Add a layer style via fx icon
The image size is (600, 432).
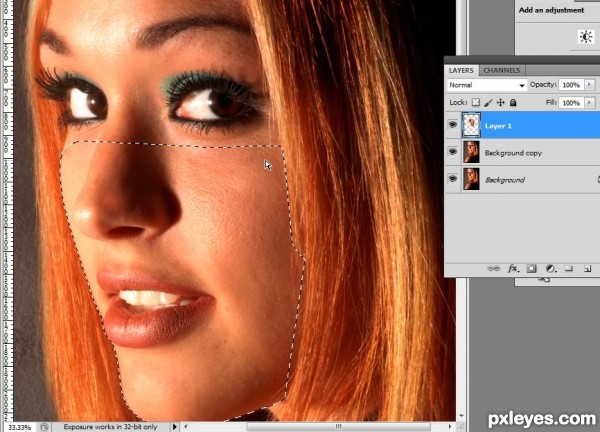tap(513, 269)
